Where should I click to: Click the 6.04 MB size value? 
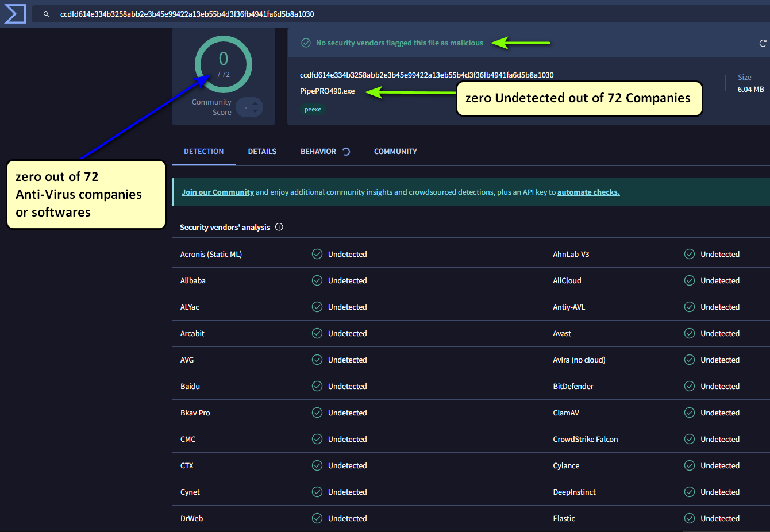pos(750,90)
